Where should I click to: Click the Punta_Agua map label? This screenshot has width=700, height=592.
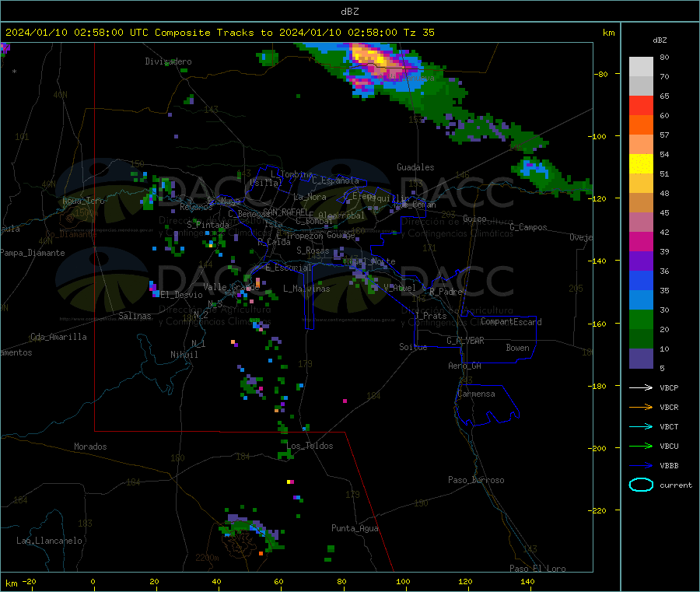coord(355,528)
